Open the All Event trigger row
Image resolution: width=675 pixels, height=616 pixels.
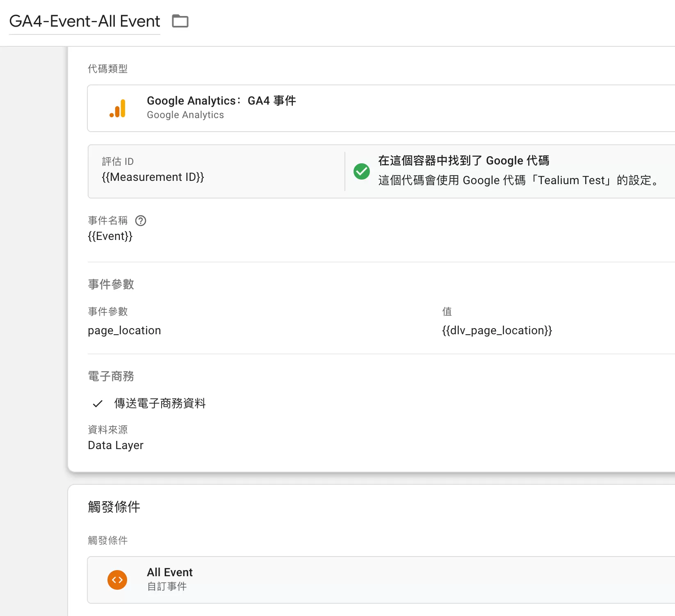pos(381,580)
